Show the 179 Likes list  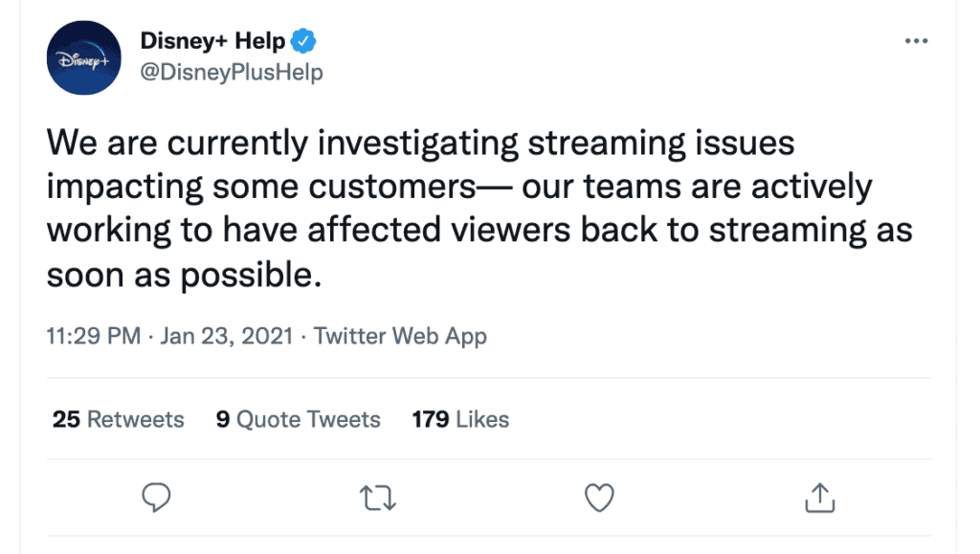[x=460, y=419]
